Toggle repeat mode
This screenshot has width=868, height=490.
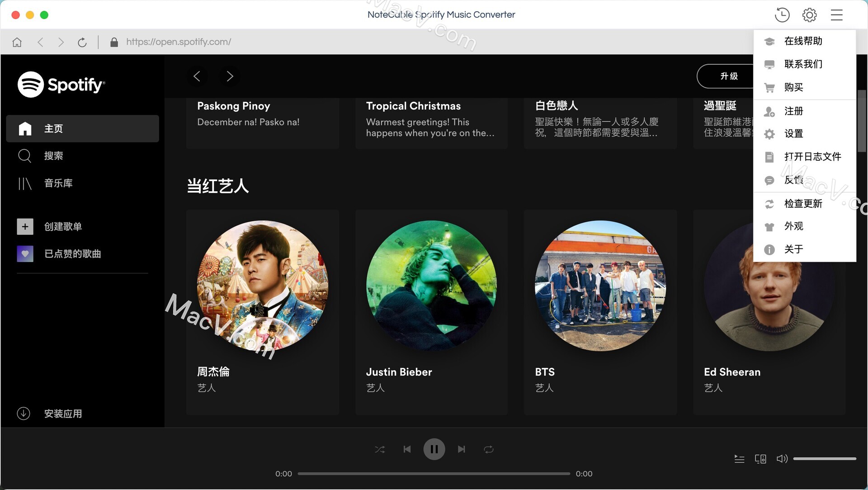coord(489,449)
